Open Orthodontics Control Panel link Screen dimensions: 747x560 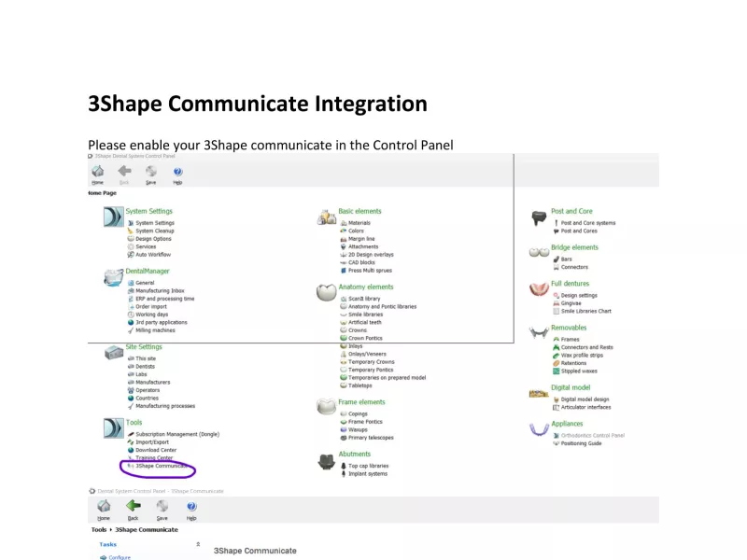(x=593, y=435)
